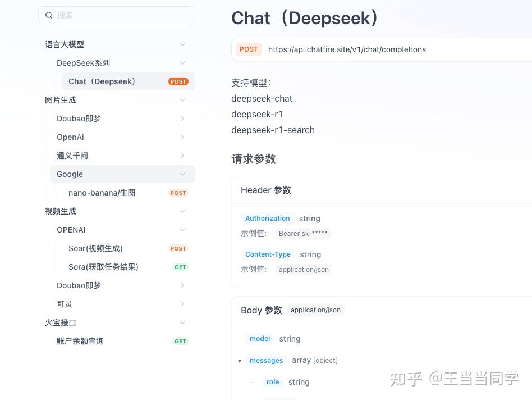Select the 通义千问 group label
This screenshot has height=400, width=532.
72,156
